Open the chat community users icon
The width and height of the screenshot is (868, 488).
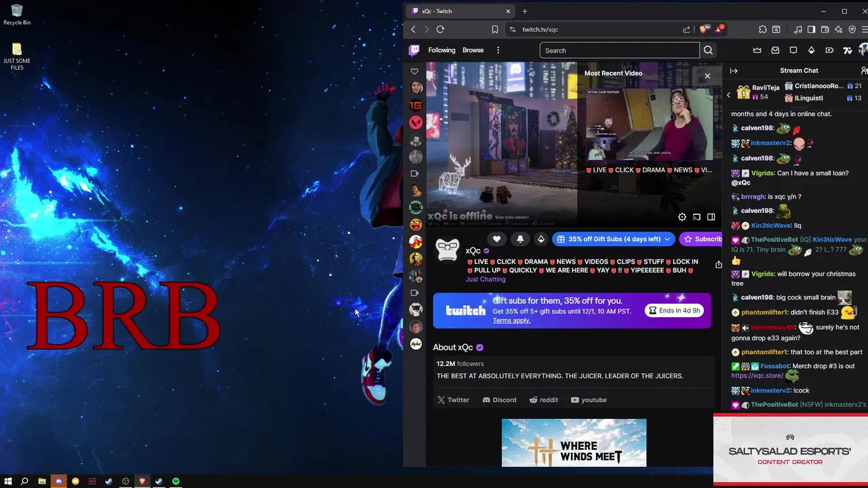864,70
